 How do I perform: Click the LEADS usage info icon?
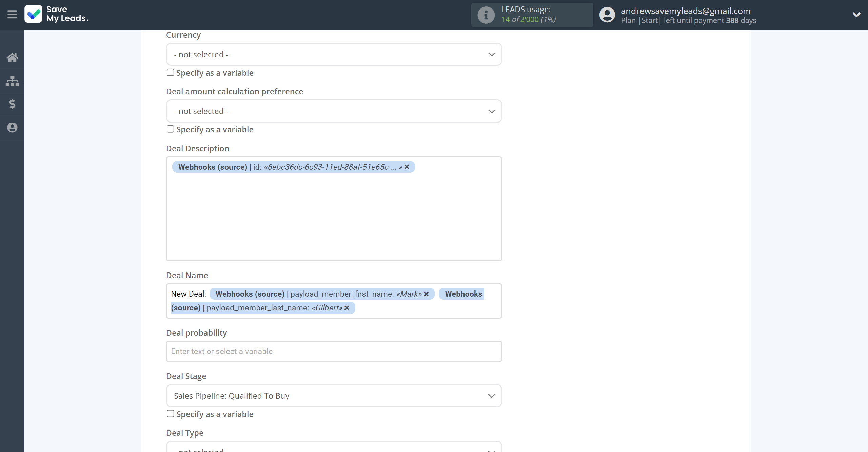click(x=486, y=15)
